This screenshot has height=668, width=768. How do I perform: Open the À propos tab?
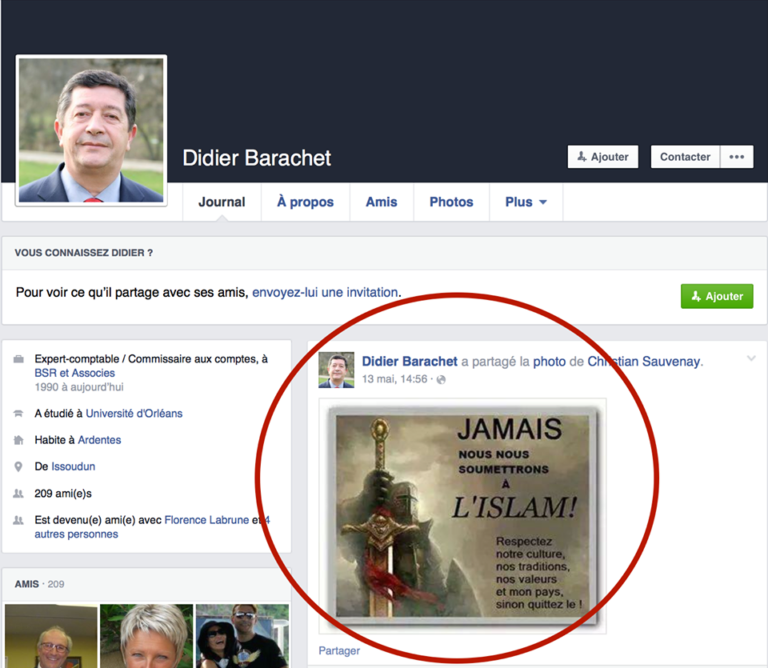(x=305, y=202)
